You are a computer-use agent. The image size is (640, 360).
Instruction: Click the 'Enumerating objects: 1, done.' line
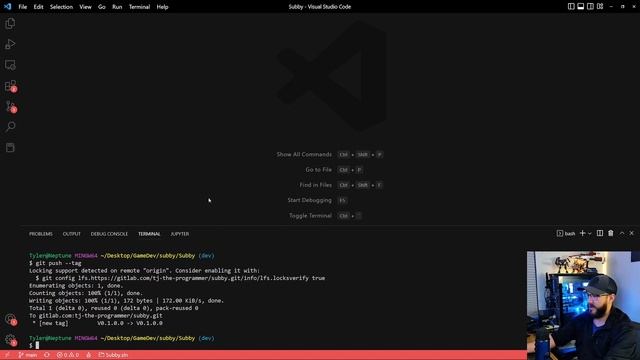[76, 285]
